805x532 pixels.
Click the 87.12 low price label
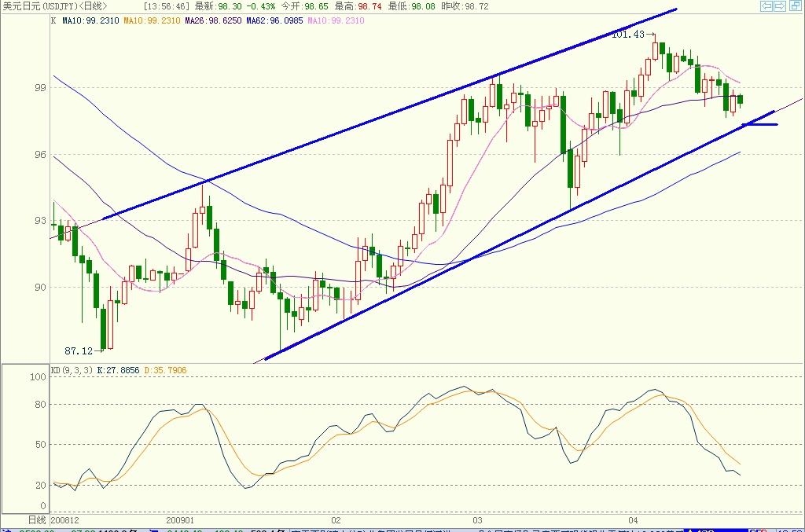[79, 351]
